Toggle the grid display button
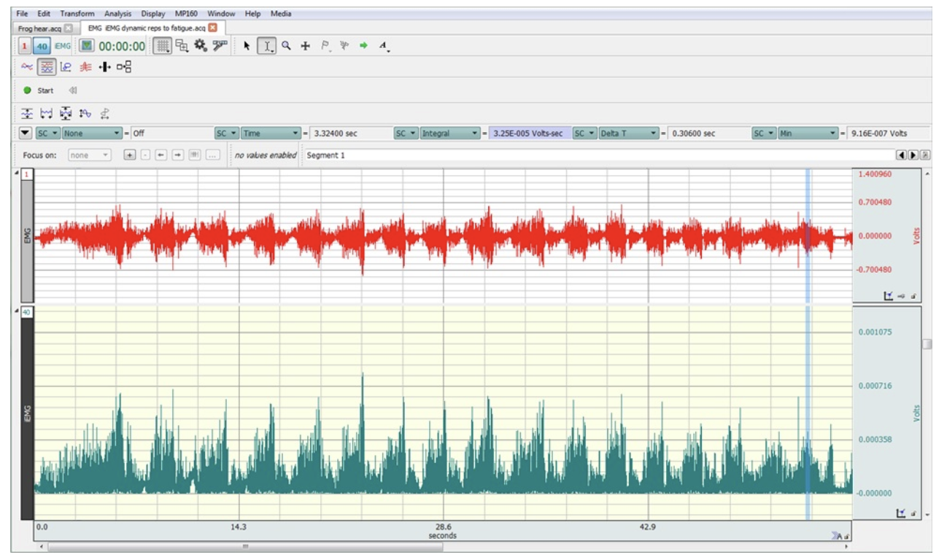Image resolution: width=947 pixels, height=560 pixels. pos(163,46)
